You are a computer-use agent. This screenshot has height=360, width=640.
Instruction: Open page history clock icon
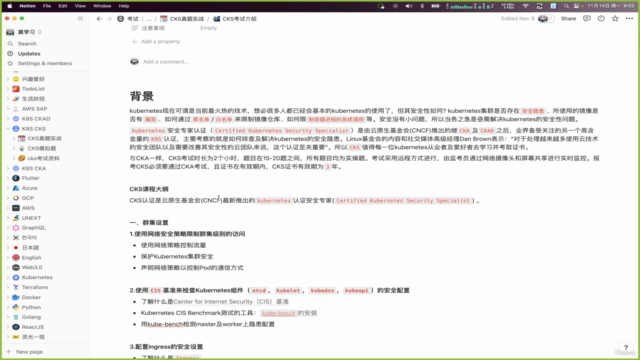pos(601,18)
